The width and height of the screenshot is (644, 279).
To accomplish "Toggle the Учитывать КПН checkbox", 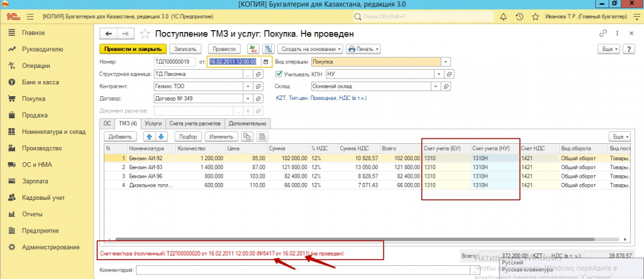I will coord(279,74).
